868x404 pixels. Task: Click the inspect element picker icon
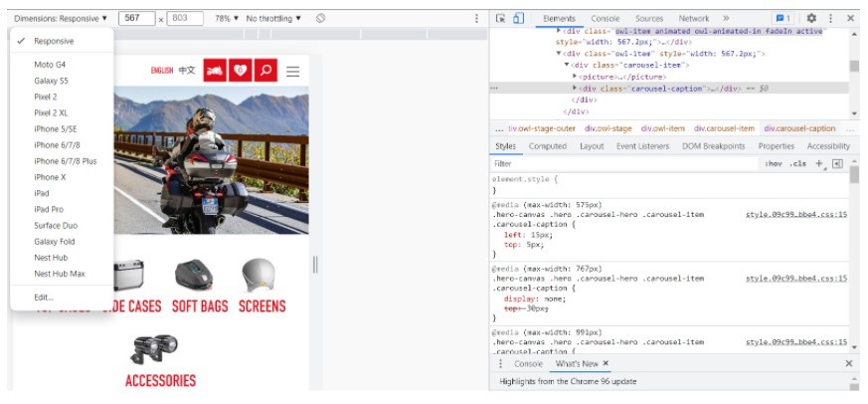coord(501,18)
